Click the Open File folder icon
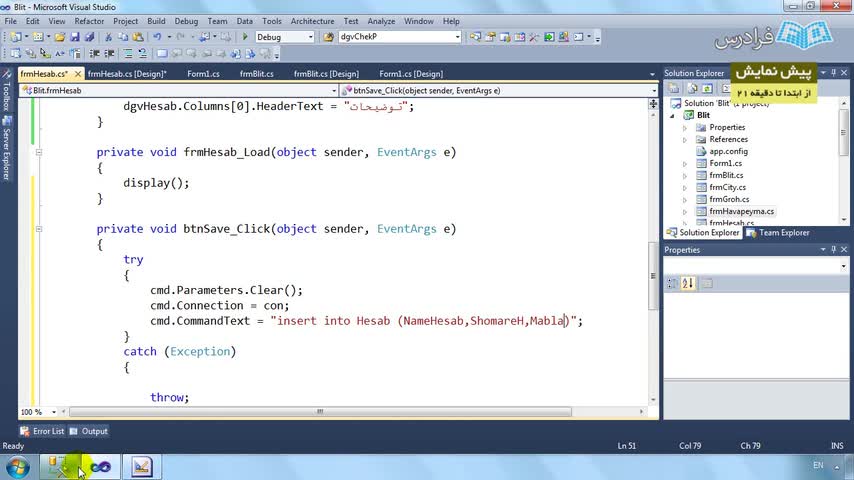854x480 pixels. [x=59, y=37]
